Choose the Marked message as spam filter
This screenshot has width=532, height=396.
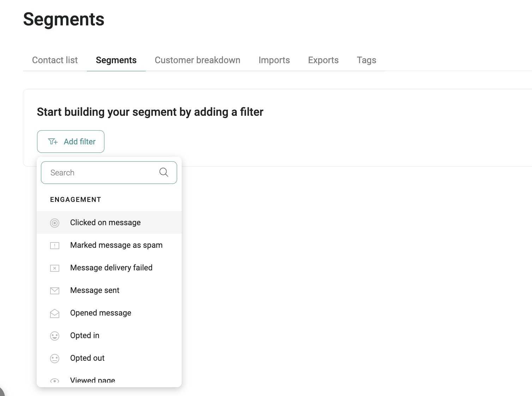[109, 245]
